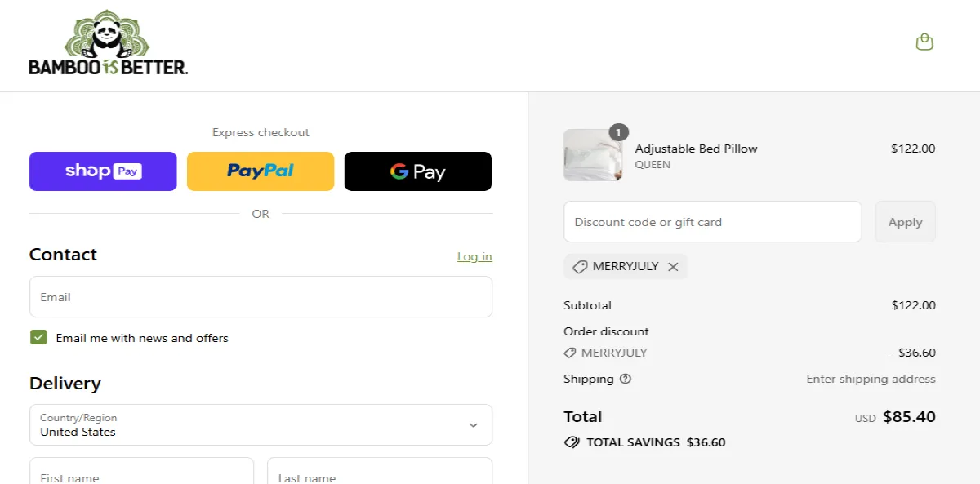The width and height of the screenshot is (980, 484).
Task: Checkout with Shop Pay
Action: 103,171
